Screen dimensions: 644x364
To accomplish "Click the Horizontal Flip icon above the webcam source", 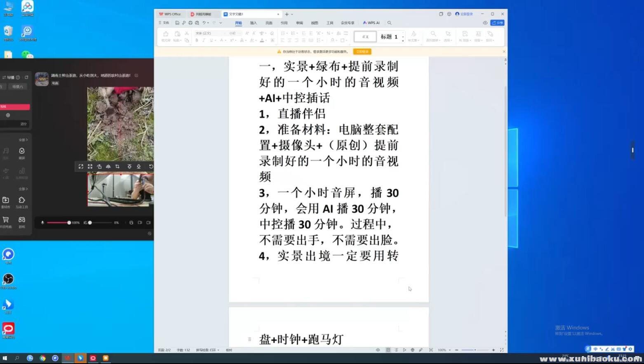I will click(108, 166).
